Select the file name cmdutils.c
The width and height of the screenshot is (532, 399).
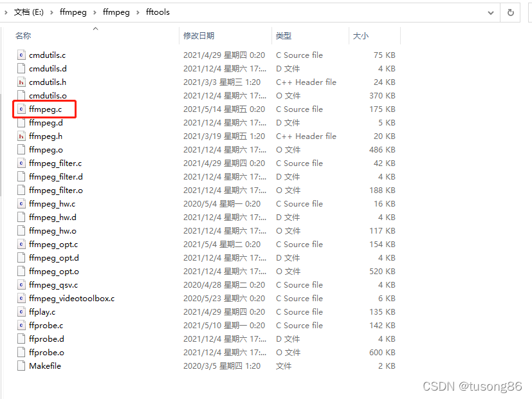coord(47,55)
